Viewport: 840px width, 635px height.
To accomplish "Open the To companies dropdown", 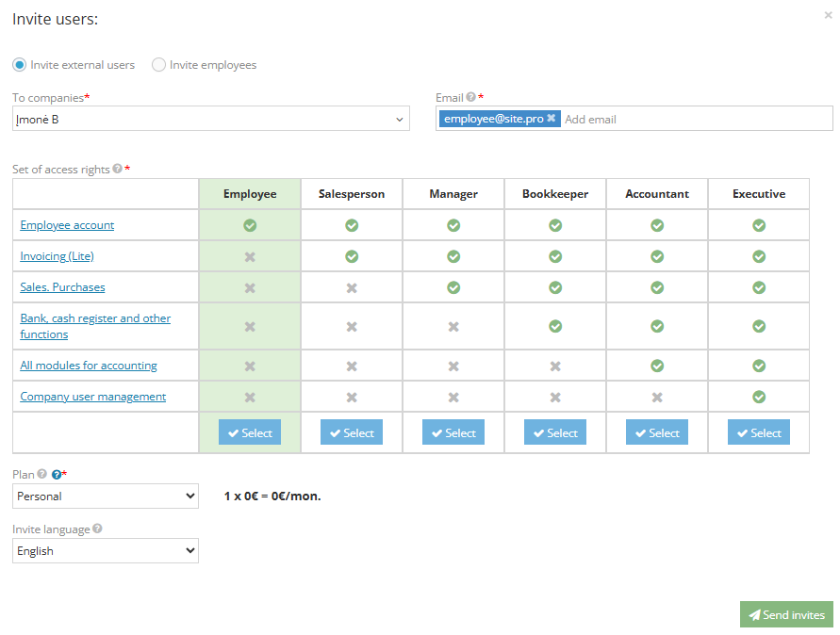I will [211, 119].
